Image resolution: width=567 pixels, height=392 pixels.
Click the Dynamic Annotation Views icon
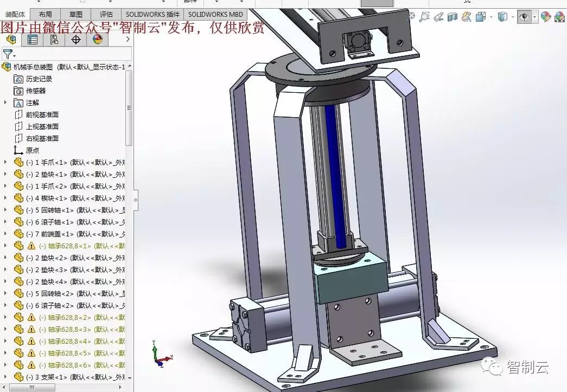pyautogui.click(x=467, y=17)
